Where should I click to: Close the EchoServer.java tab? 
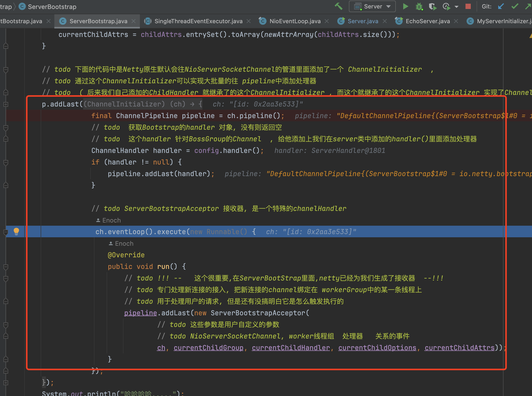point(456,21)
